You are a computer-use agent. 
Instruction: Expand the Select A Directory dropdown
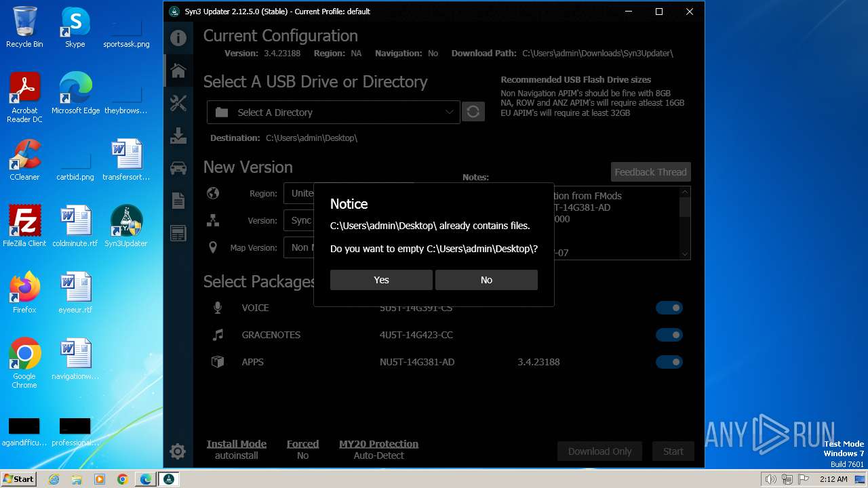(333, 113)
